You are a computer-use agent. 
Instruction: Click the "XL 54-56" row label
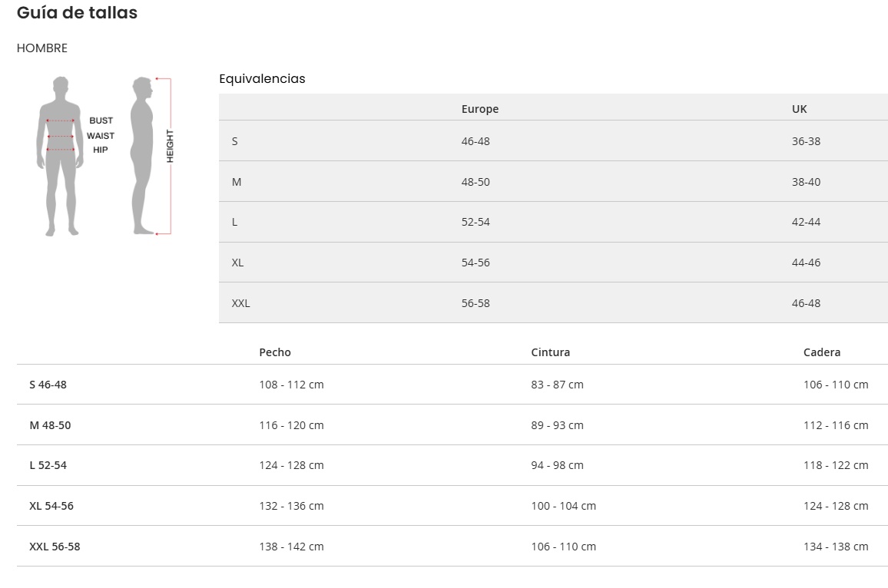[51, 506]
